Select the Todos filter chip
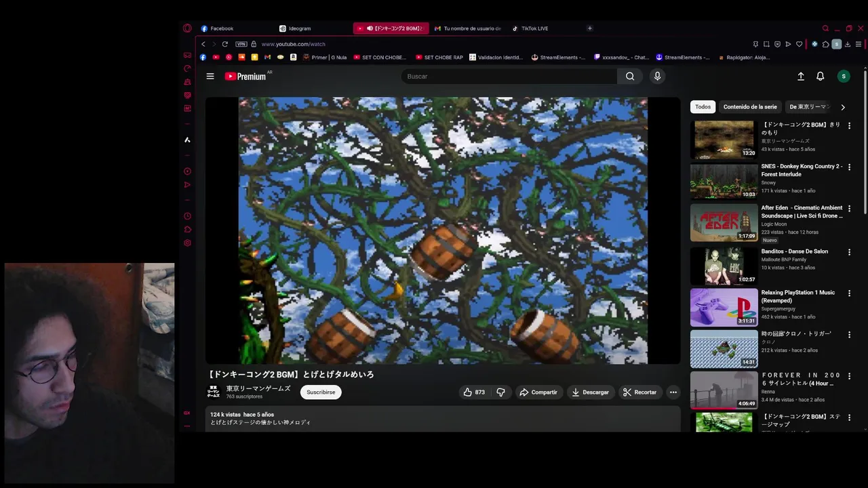 pyautogui.click(x=703, y=106)
